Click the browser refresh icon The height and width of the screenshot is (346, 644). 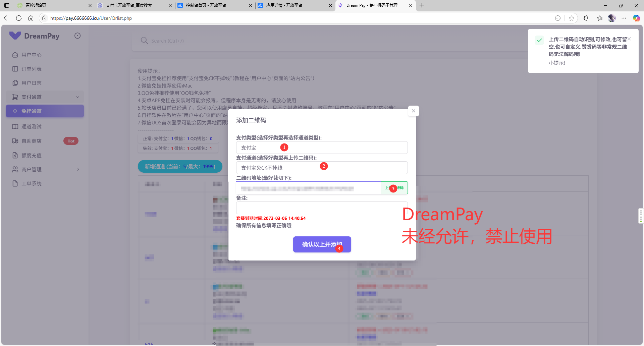(x=19, y=18)
